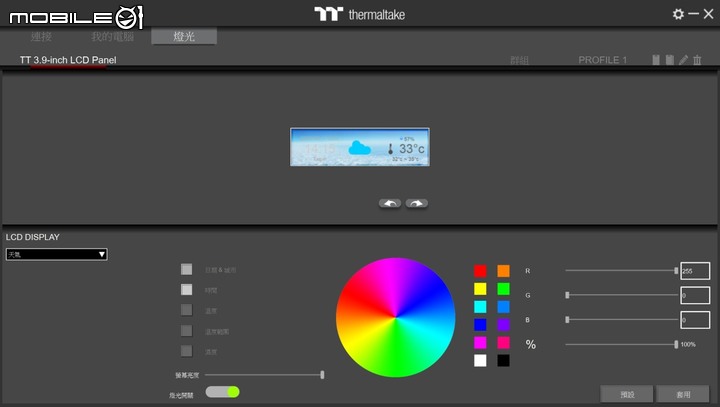The image size is (720, 407).
Task: Toggle the 日期 & 城市 checkbox
Action: tap(186, 269)
